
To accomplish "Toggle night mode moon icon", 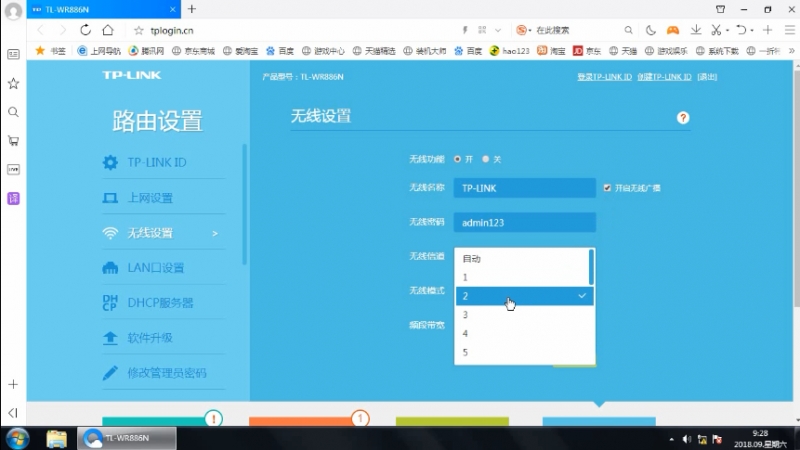I will coord(651,31).
